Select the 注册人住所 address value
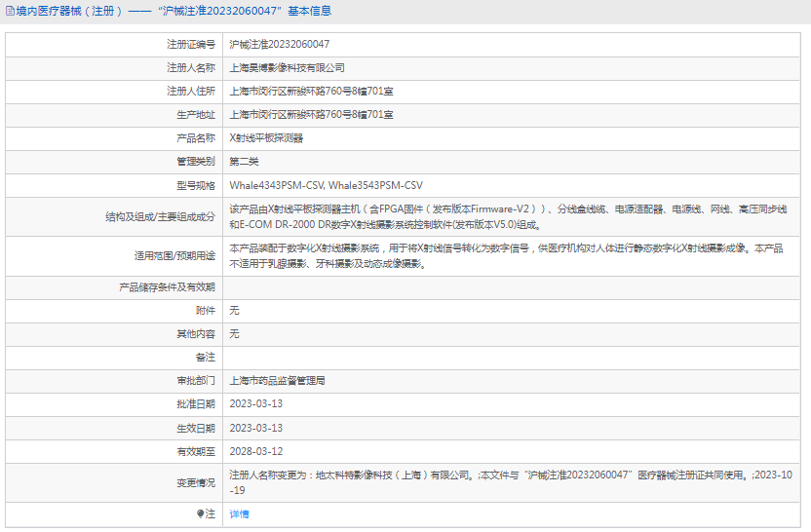 (311, 92)
